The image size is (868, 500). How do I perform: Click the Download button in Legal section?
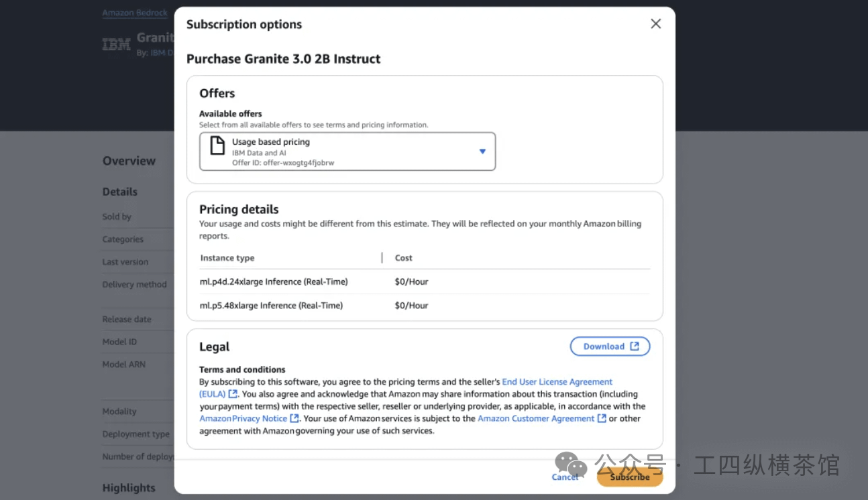pyautogui.click(x=609, y=347)
